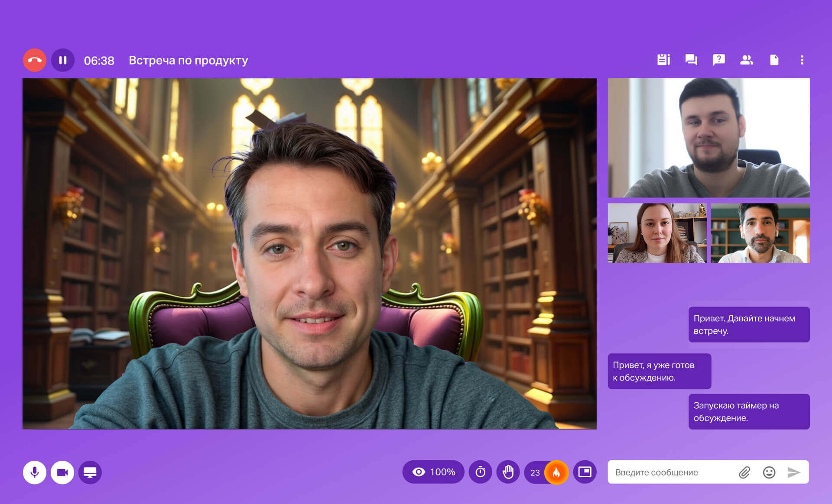This screenshot has width=832, height=504.
Task: Mute the microphone
Action: 35,472
